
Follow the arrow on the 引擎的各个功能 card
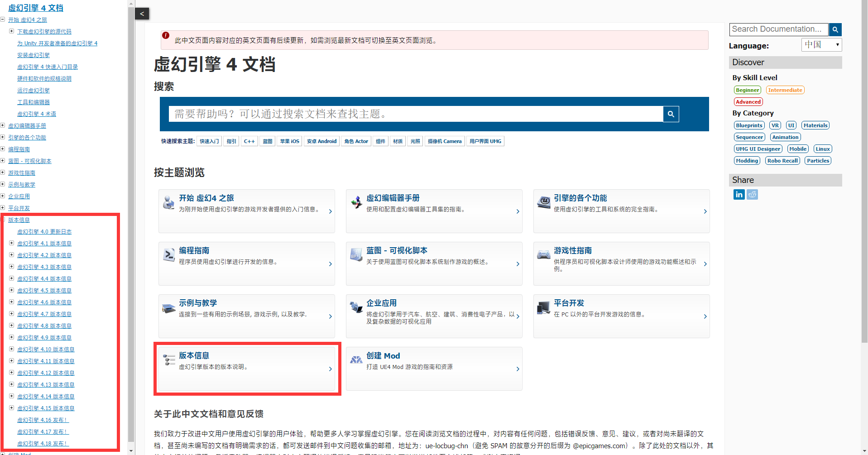tap(705, 211)
